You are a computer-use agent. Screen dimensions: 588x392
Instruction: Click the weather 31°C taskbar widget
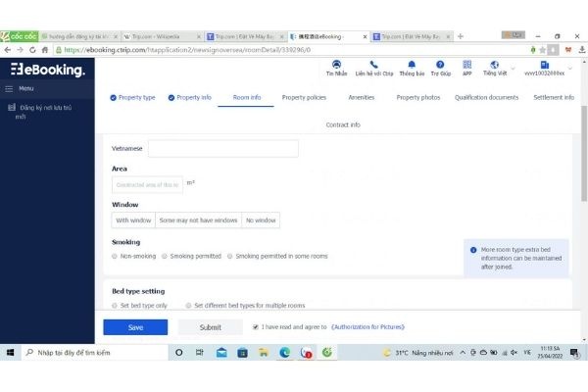click(x=417, y=353)
